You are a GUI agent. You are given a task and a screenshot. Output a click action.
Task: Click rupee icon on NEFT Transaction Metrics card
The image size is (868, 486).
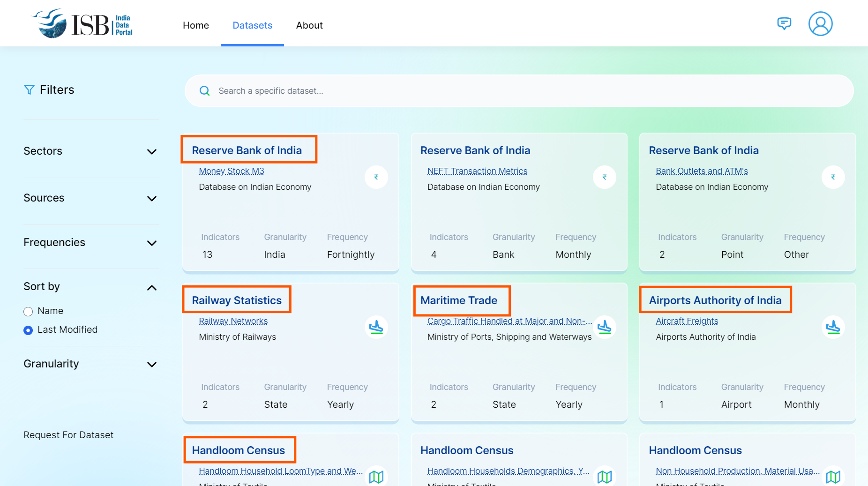point(605,177)
